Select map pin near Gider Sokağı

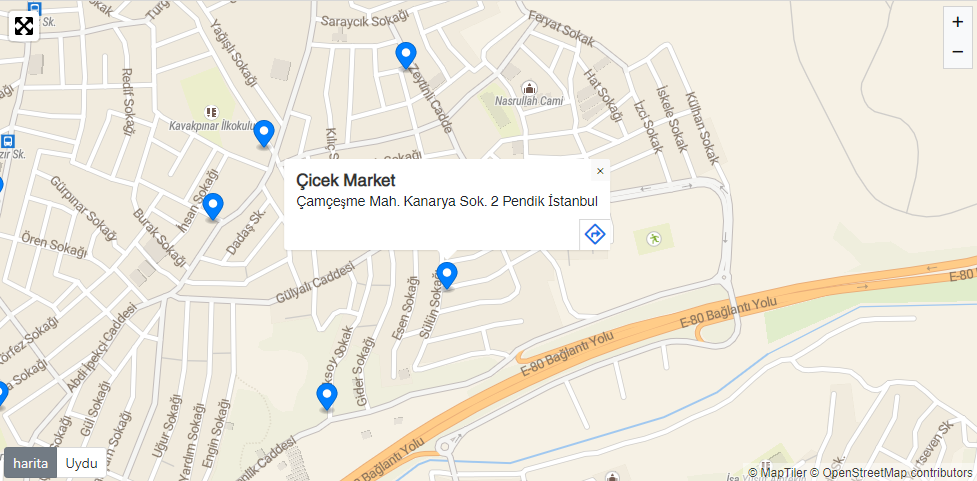[x=326, y=397]
